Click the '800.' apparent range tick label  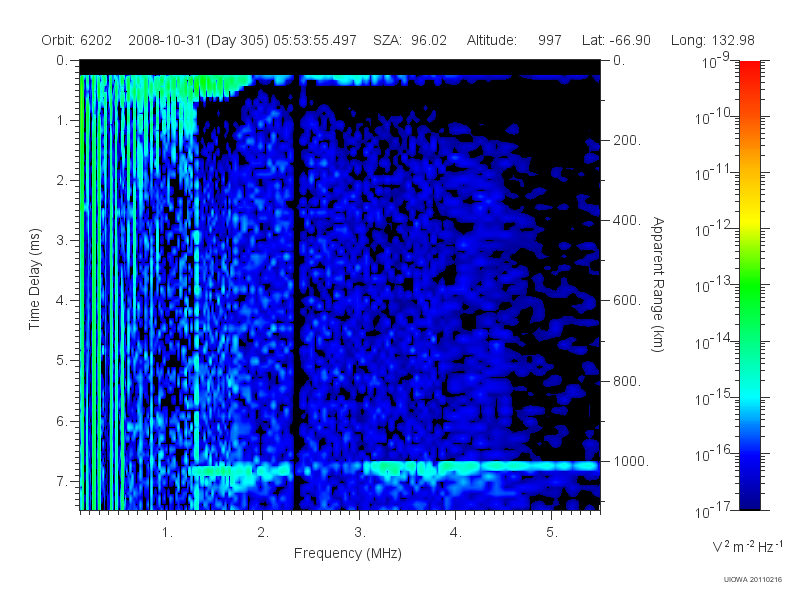click(x=627, y=381)
